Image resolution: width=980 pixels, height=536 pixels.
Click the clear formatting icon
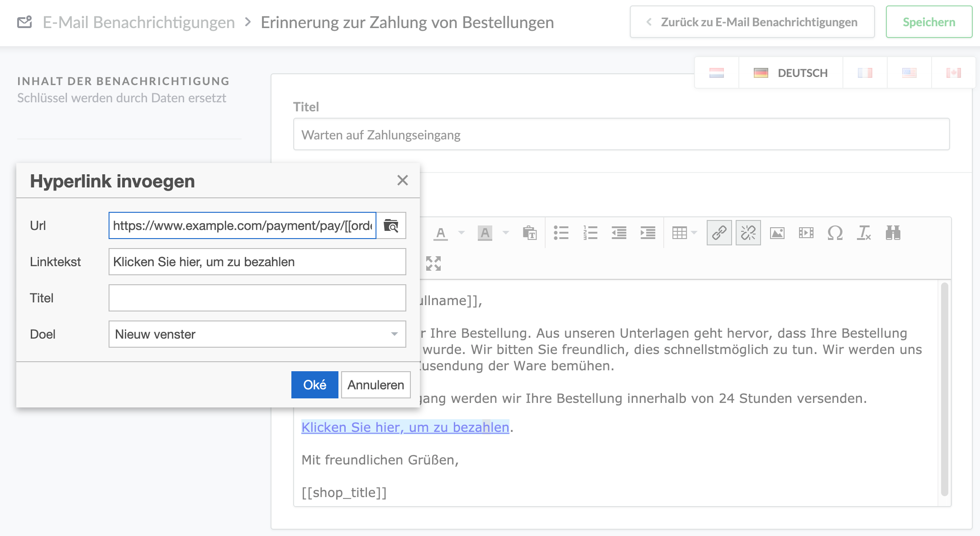pos(864,233)
